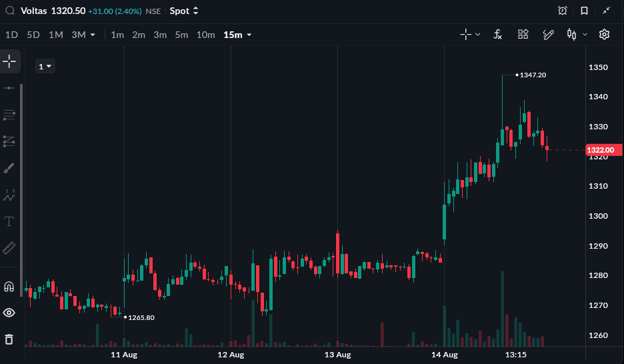
Task: Select the 5m candle interval
Action: pos(181,35)
